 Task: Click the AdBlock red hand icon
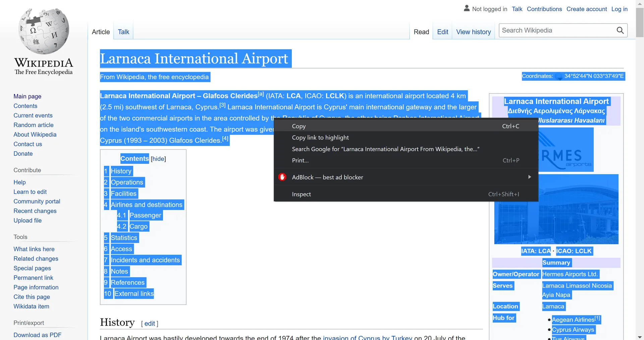click(x=282, y=177)
